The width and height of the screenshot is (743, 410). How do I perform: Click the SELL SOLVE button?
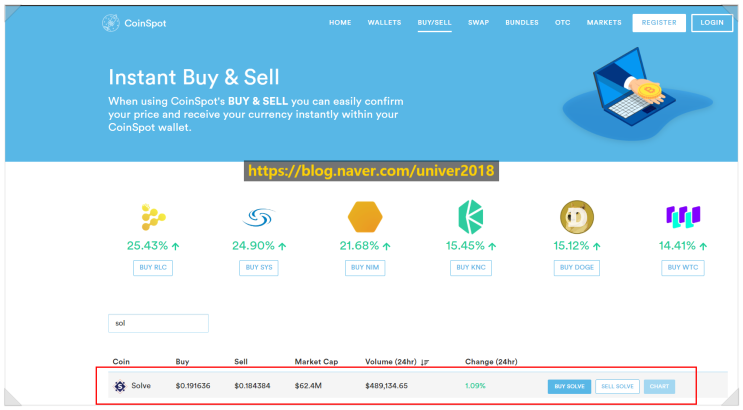(617, 386)
